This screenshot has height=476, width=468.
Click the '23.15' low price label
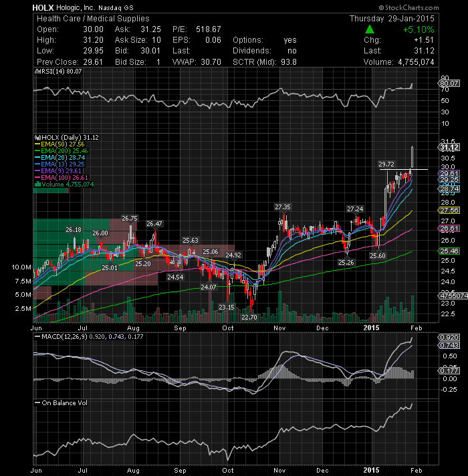click(227, 308)
